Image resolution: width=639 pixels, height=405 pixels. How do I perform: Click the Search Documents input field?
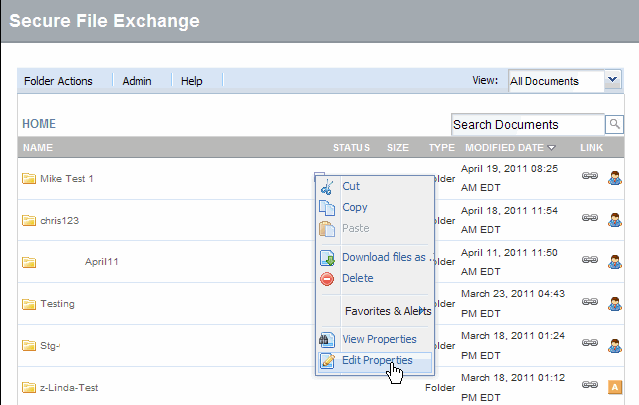pyautogui.click(x=526, y=124)
